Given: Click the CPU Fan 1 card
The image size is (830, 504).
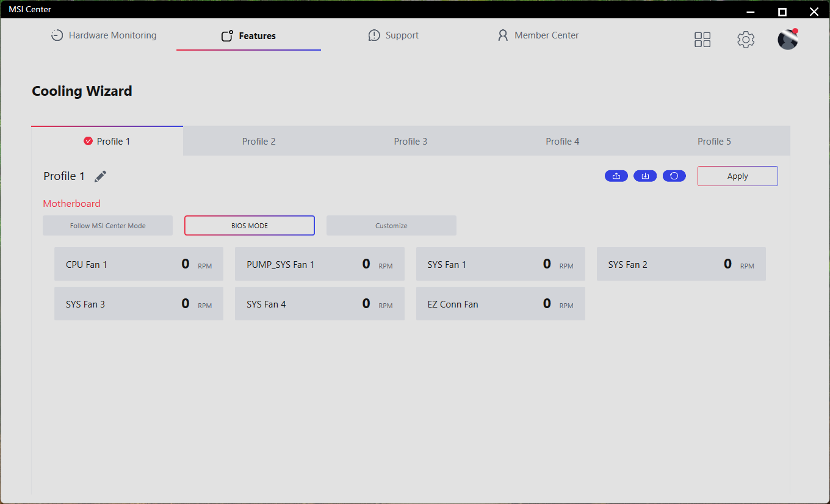Looking at the screenshot, I should pyautogui.click(x=139, y=264).
